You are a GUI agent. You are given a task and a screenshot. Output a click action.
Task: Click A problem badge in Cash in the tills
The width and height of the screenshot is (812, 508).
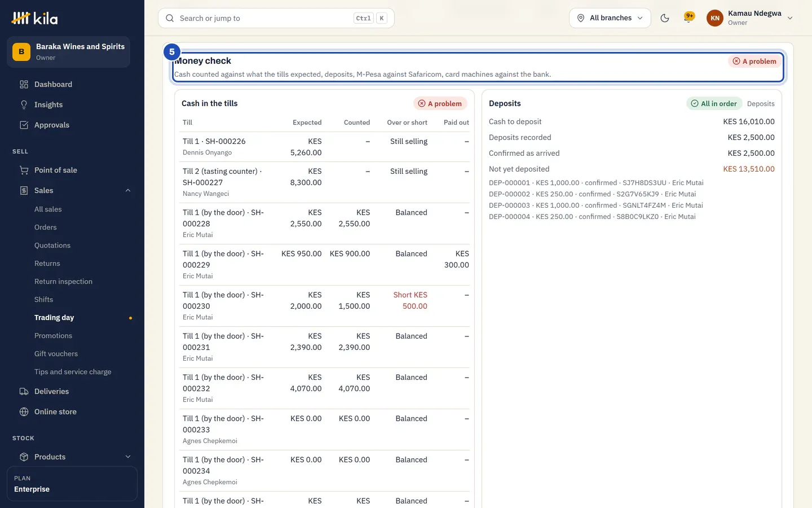pos(440,103)
